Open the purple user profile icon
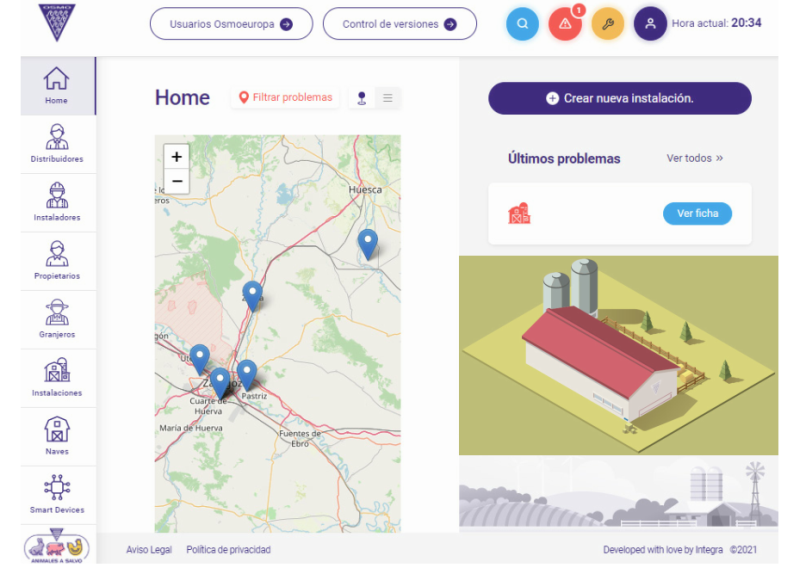800x574 pixels. click(x=650, y=24)
